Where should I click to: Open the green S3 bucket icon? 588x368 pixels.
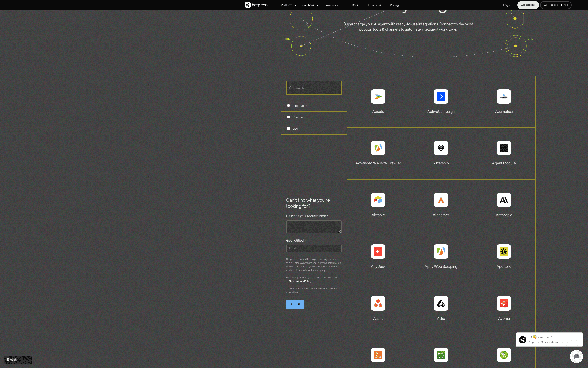point(441,355)
